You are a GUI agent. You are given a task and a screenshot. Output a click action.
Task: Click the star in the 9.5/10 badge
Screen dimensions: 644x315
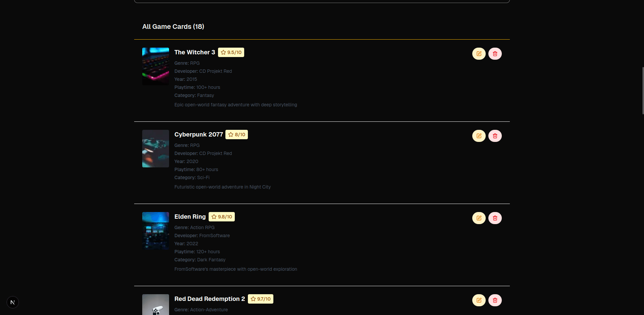(x=223, y=52)
